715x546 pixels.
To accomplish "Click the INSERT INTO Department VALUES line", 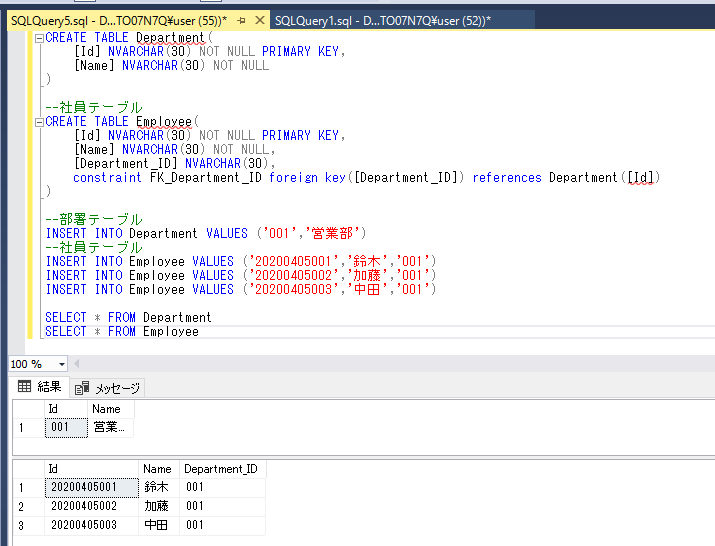I will point(206,234).
